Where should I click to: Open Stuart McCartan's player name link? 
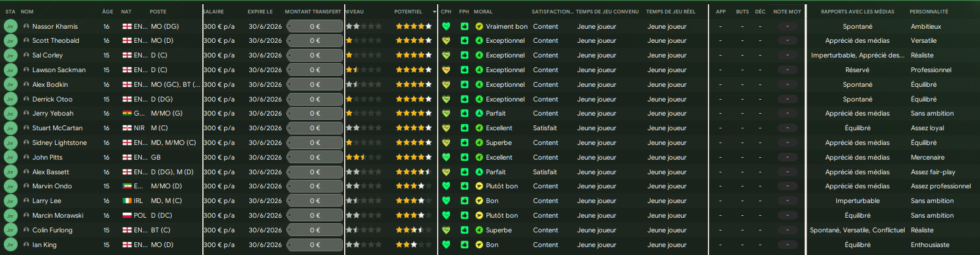click(x=57, y=128)
